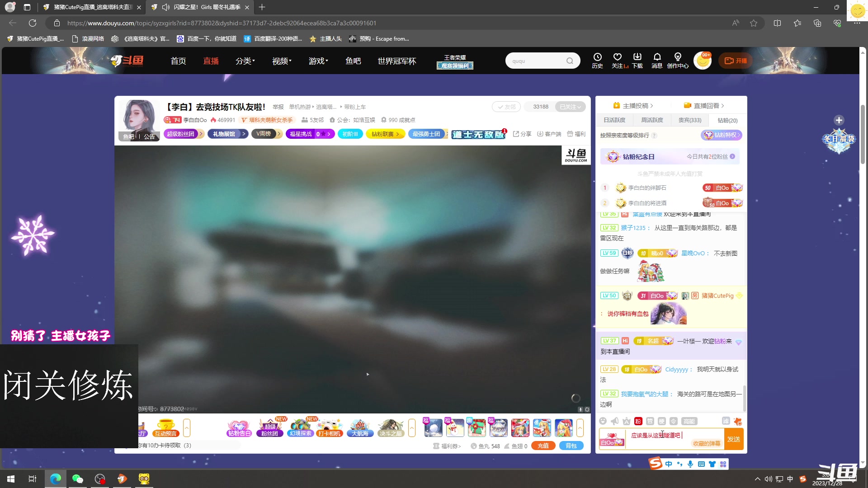This screenshot has height=488, width=868.
Task: Open the 幻境探索 binoculars icon
Action: (x=301, y=428)
